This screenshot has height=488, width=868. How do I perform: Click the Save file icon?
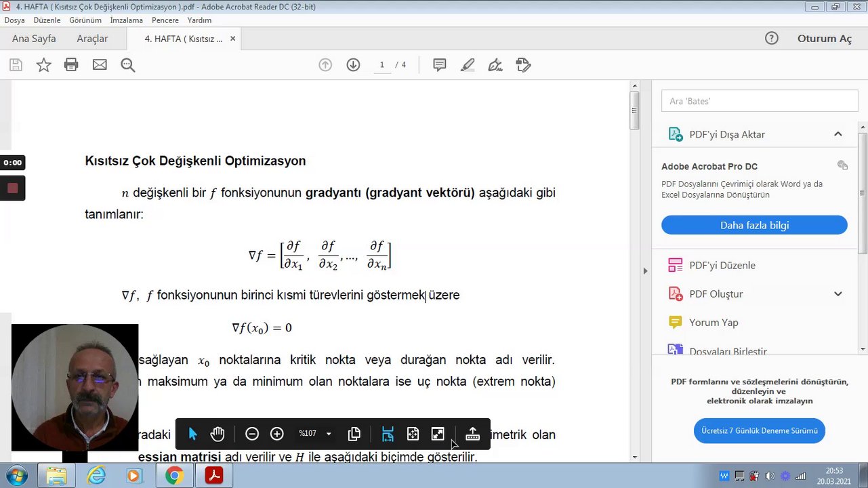(16, 65)
